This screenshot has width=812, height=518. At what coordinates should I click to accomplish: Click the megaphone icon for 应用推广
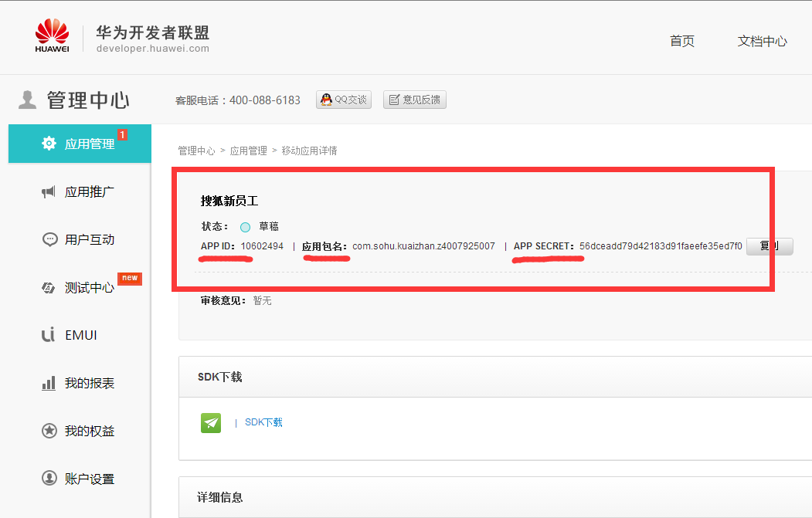49,192
